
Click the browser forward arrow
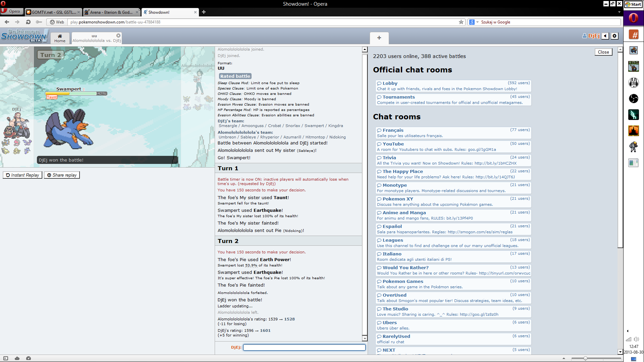tap(17, 22)
